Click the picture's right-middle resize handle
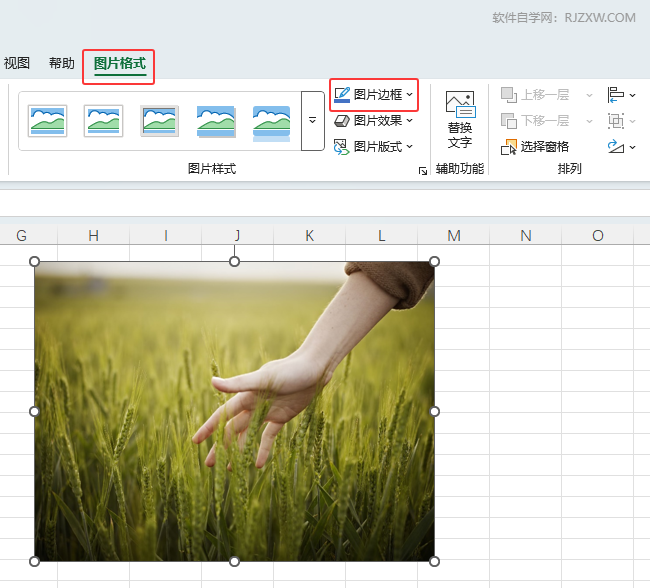This screenshot has width=650, height=588. 434,411
